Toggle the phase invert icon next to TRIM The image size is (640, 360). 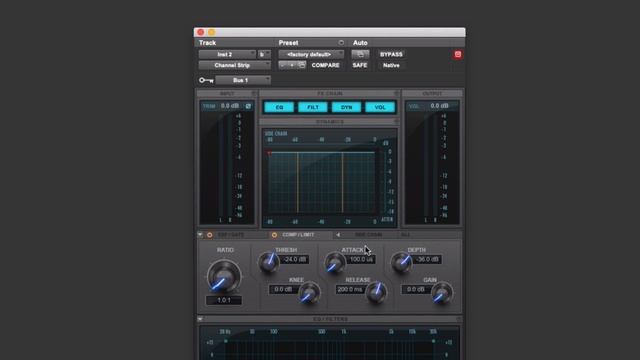point(248,106)
